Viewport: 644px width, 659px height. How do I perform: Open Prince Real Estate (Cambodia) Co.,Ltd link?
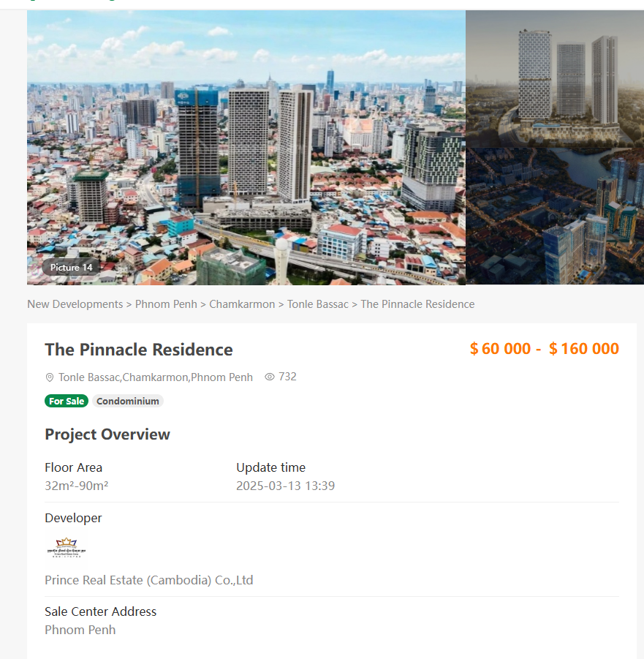(148, 580)
